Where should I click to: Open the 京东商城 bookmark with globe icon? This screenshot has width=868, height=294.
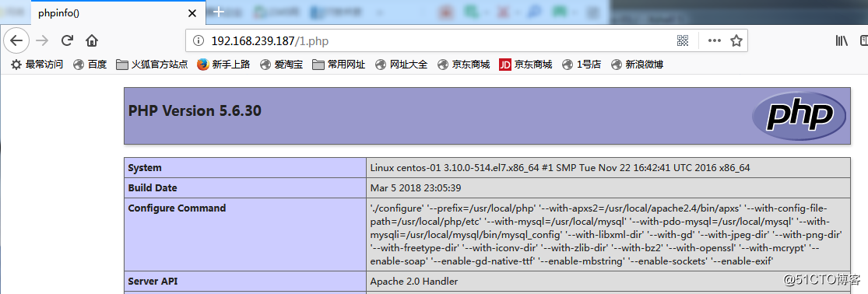pos(463,65)
